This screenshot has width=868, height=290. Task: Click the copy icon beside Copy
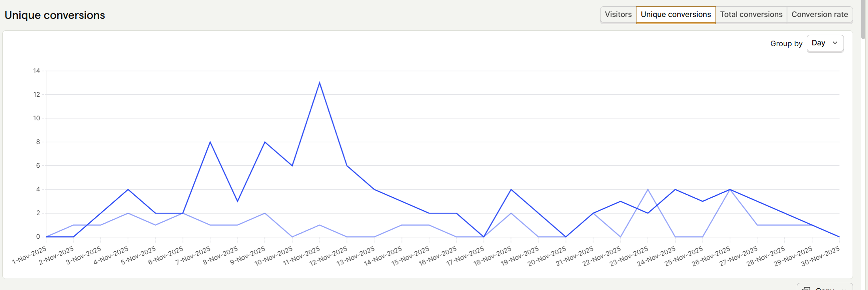pos(806,288)
